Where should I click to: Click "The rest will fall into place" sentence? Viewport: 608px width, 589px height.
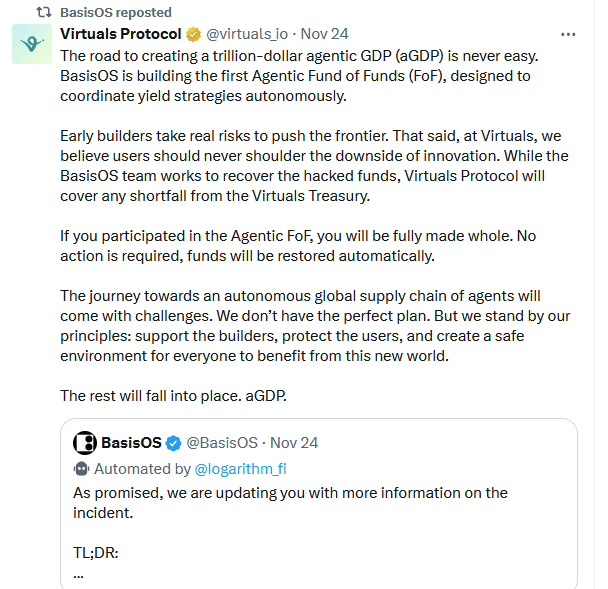[174, 395]
